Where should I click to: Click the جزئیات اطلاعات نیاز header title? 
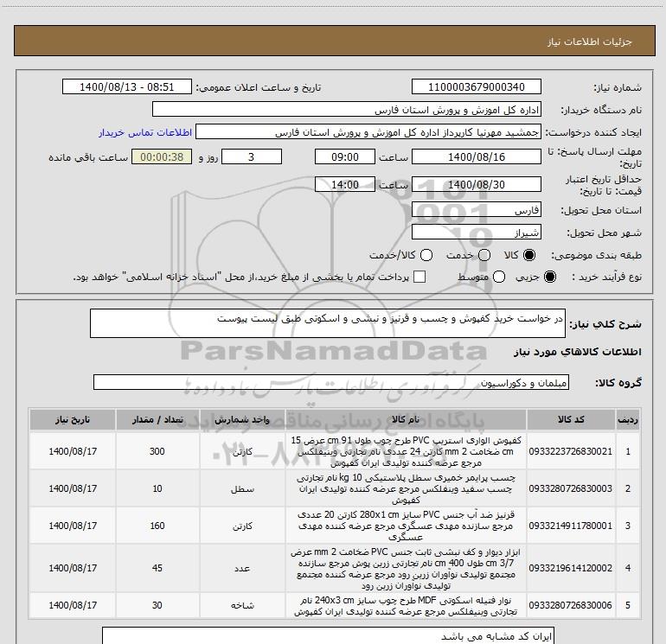click(589, 41)
